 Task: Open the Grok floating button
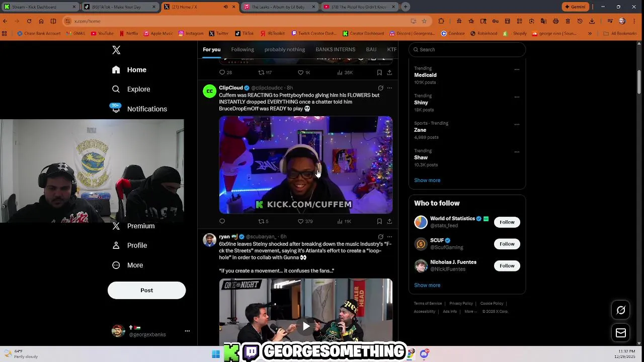pyautogui.click(x=621, y=310)
